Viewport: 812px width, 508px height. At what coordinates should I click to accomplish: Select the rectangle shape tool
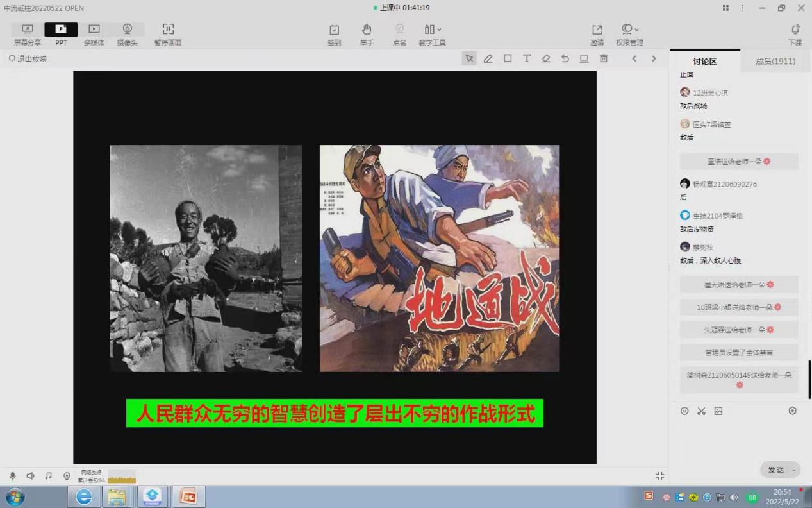pyautogui.click(x=508, y=58)
